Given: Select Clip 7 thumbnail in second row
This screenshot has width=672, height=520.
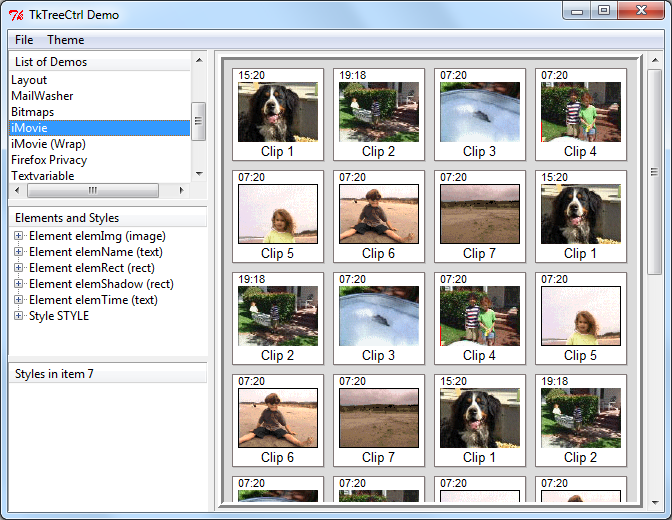Looking at the screenshot, I should point(480,214).
